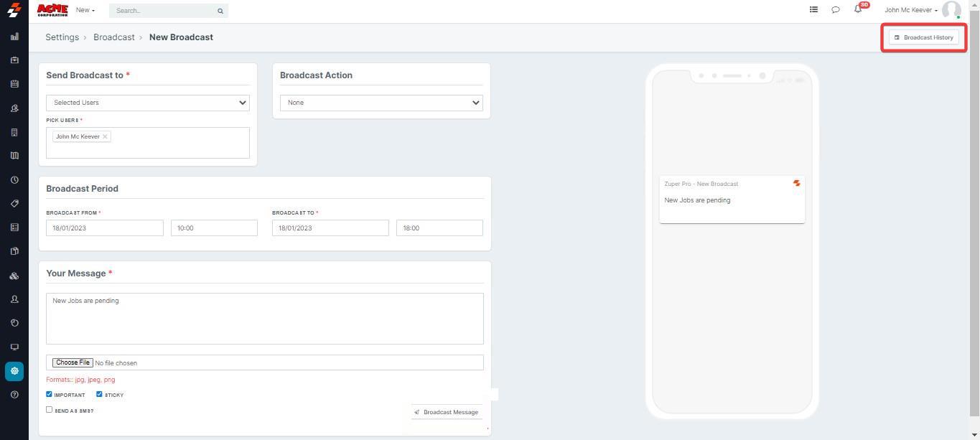Click the search magnifier icon
This screenshot has height=440, width=980.
[x=220, y=11]
